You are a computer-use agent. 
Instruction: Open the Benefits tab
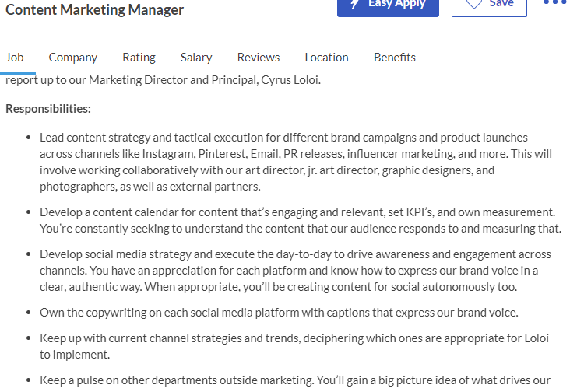(x=395, y=58)
